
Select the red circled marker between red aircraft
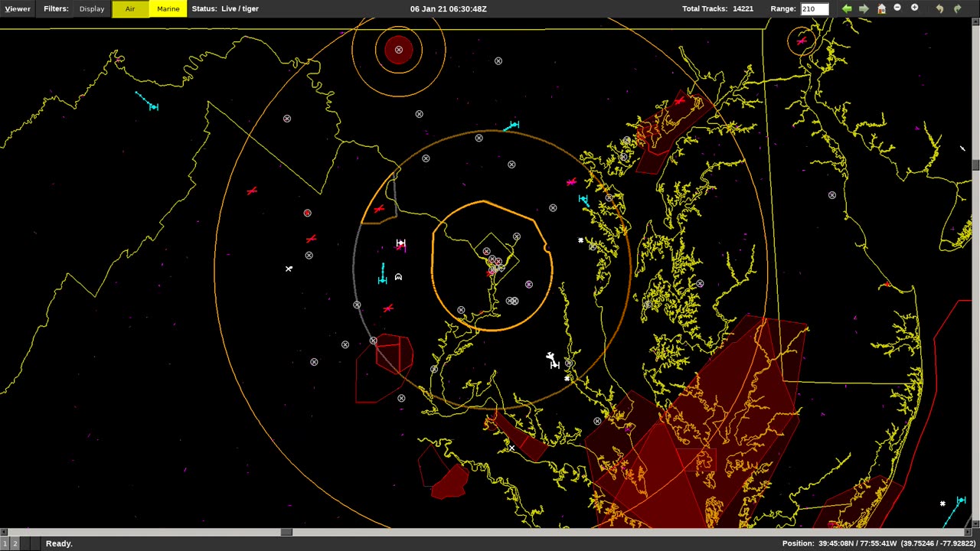(307, 213)
